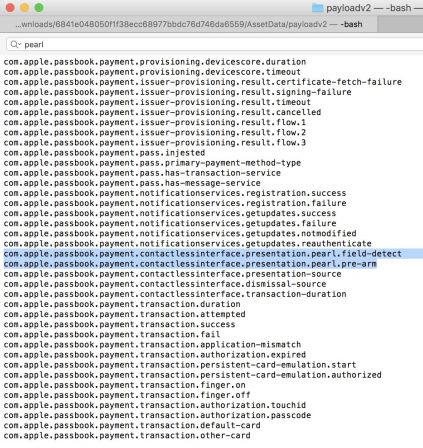Click the line ending pass.injested
This screenshot has height=448, width=423.
pos(104,153)
